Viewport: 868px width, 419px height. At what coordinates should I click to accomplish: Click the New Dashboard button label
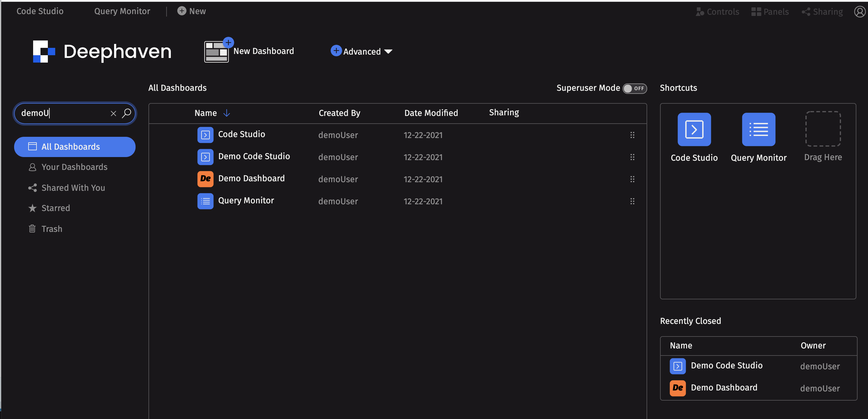[263, 51]
